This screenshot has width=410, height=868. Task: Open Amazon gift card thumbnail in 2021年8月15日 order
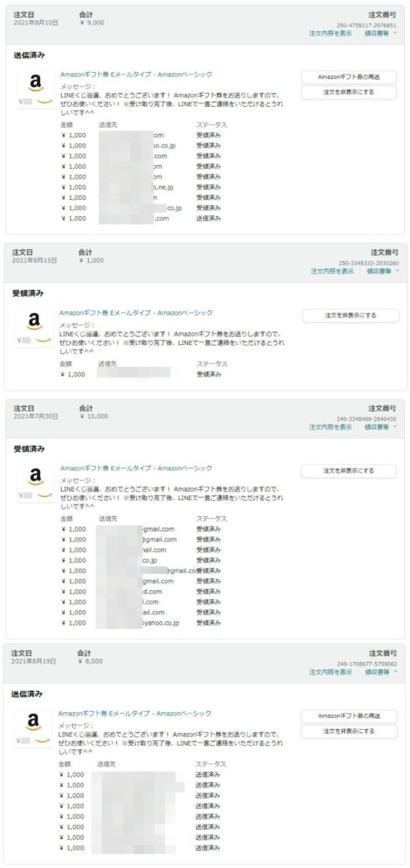coord(34,328)
